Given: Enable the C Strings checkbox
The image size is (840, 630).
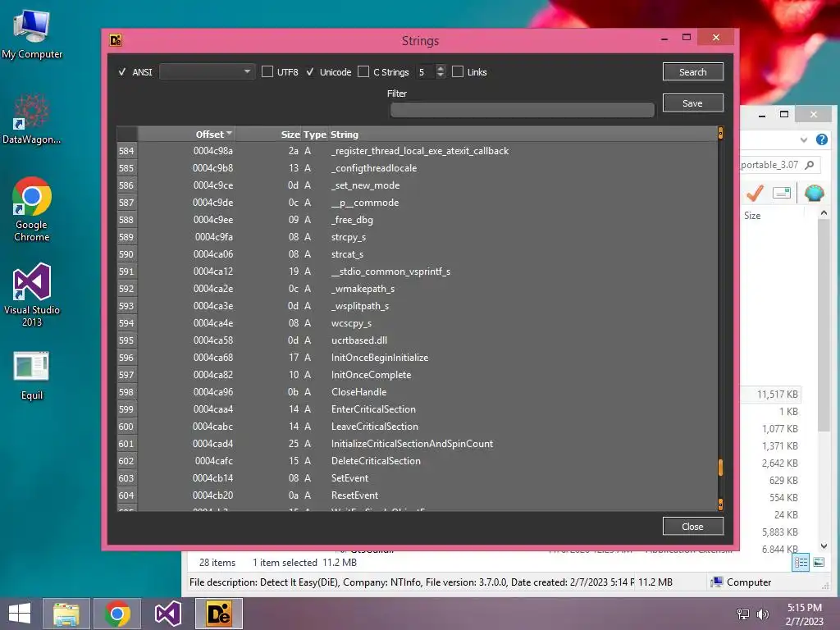Looking at the screenshot, I should coord(363,72).
